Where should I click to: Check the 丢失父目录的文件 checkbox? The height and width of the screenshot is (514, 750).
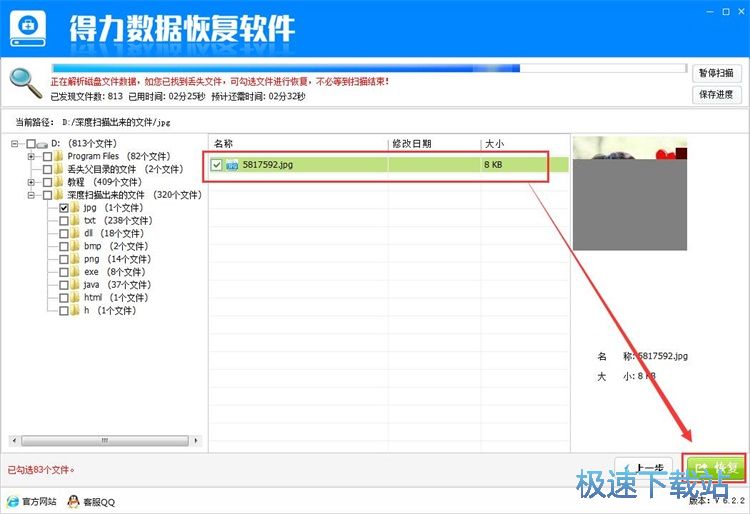[47, 170]
